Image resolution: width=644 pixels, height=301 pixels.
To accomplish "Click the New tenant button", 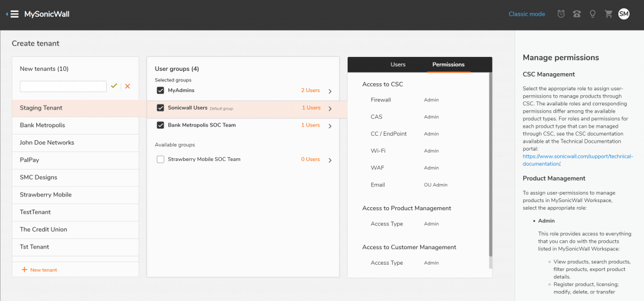I will pos(39,270).
